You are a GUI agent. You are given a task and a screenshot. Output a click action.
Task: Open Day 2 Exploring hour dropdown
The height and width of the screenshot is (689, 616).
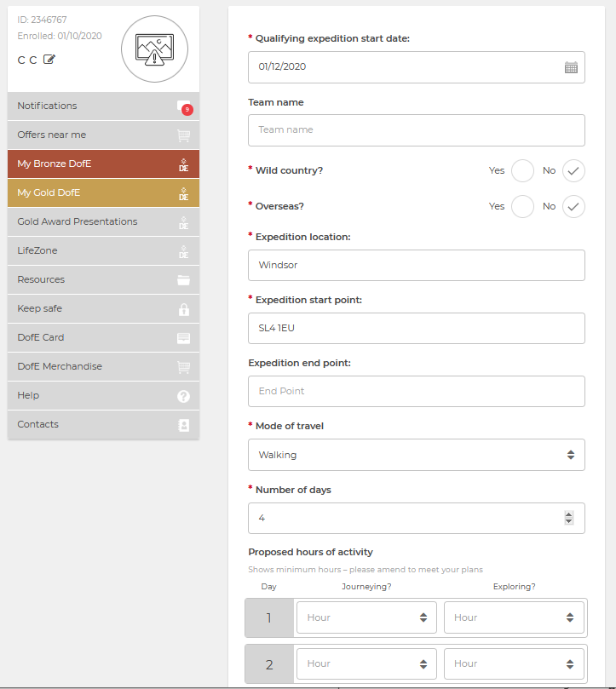click(x=514, y=663)
